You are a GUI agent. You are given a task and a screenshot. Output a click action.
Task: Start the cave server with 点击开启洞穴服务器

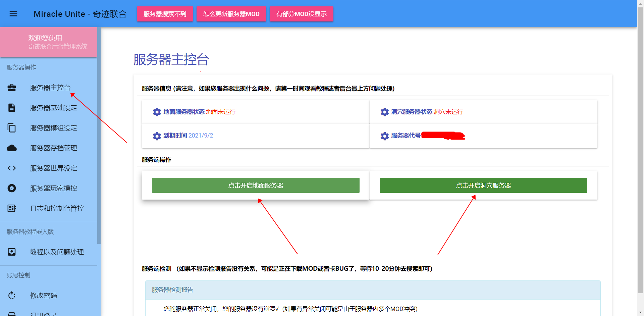click(483, 186)
